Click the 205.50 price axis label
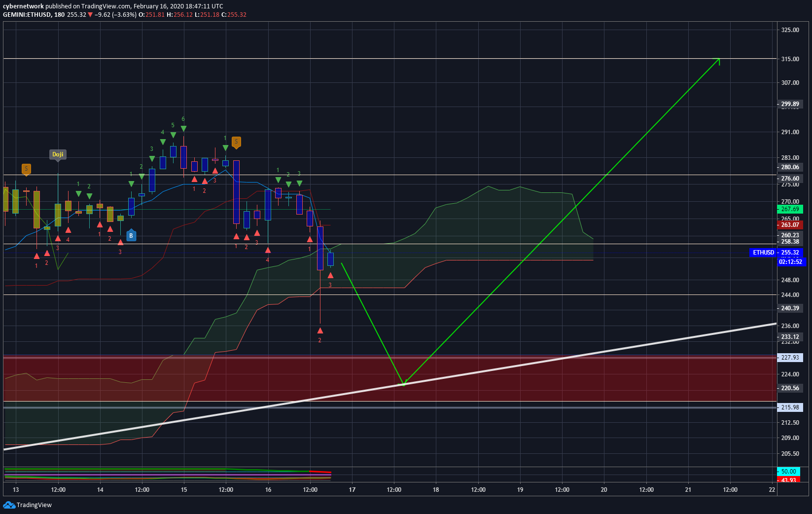 (790, 454)
